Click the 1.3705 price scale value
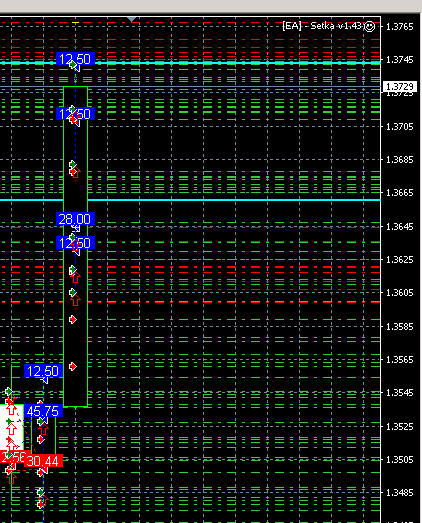 400,127
